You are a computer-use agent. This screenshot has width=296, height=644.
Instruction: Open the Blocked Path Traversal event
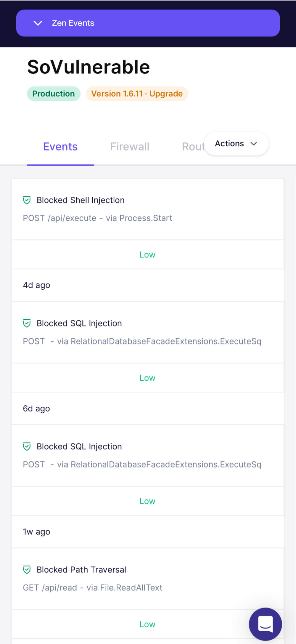(148, 579)
